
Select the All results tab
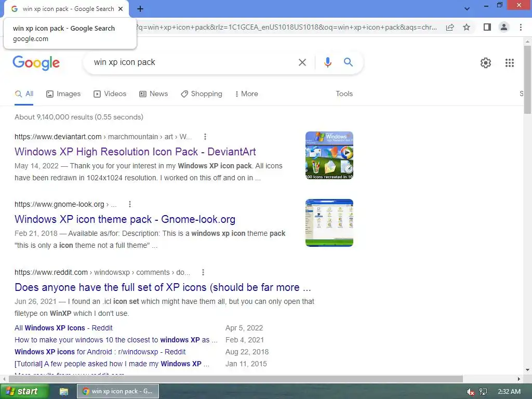pos(24,94)
